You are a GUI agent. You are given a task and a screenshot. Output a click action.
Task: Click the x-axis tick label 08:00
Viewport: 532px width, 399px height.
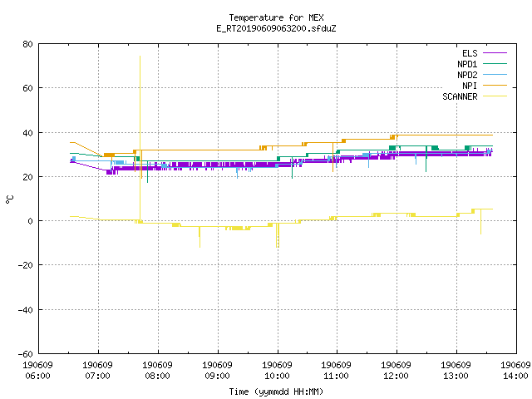click(157, 376)
